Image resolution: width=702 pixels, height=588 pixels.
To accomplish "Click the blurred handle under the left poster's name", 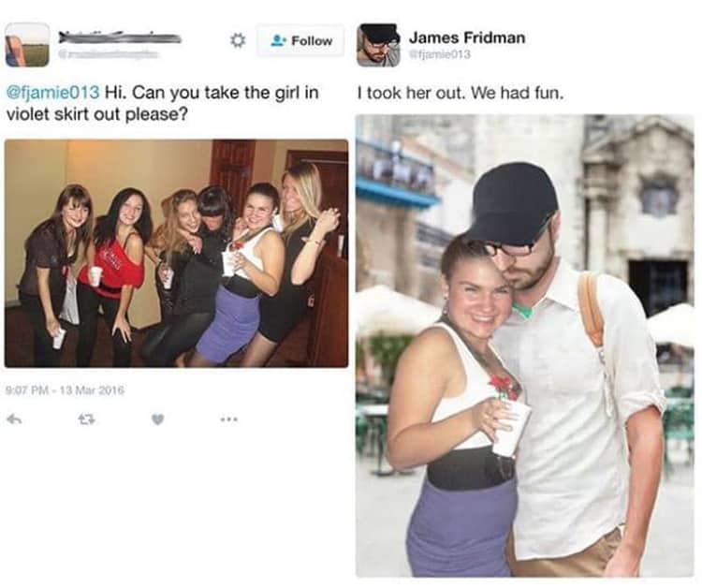I will coord(109,54).
